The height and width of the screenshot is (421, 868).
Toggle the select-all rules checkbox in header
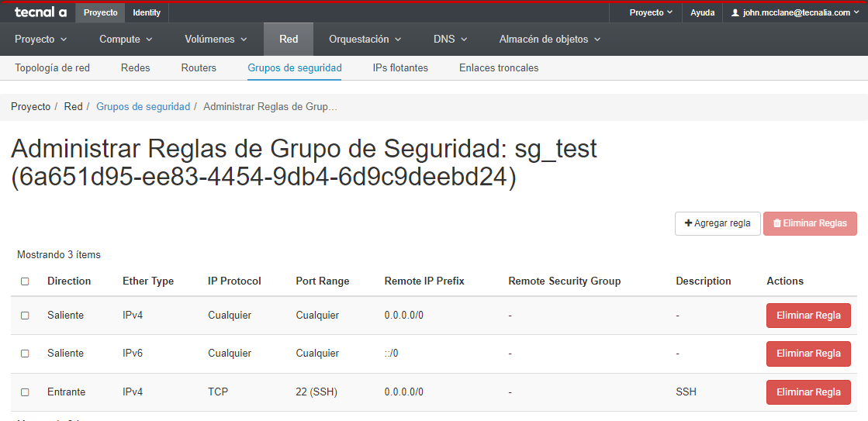point(25,281)
